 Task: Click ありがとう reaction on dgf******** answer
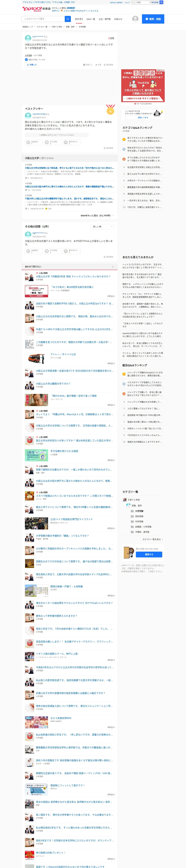pos(72,251)
